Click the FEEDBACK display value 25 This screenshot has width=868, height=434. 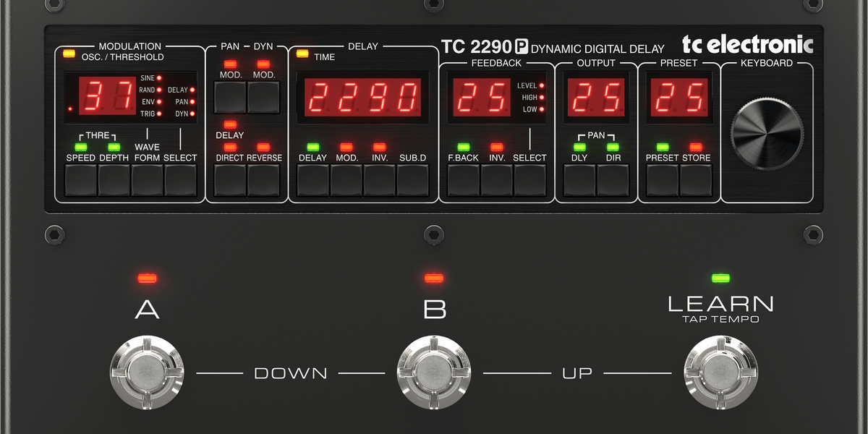point(480,98)
